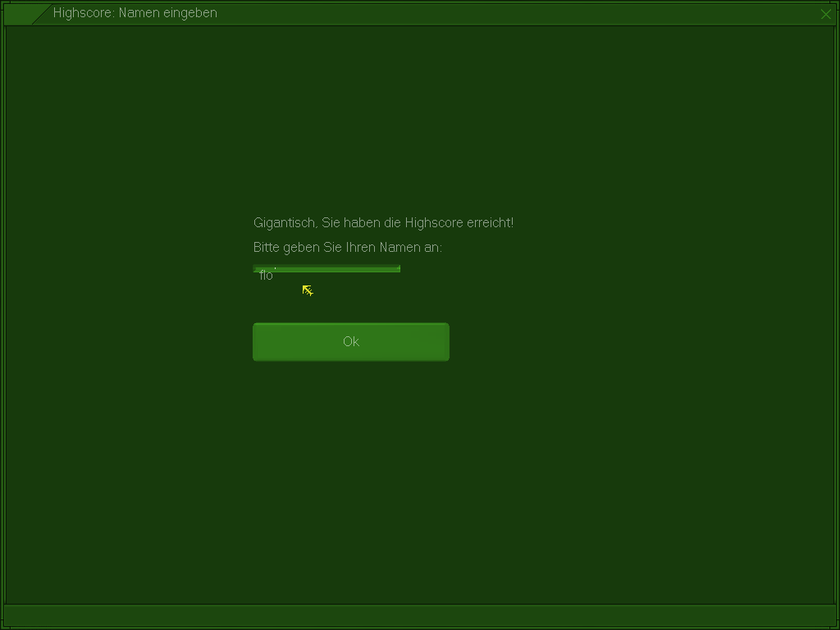Click the green bar atop the name field

pyautogui.click(x=328, y=268)
